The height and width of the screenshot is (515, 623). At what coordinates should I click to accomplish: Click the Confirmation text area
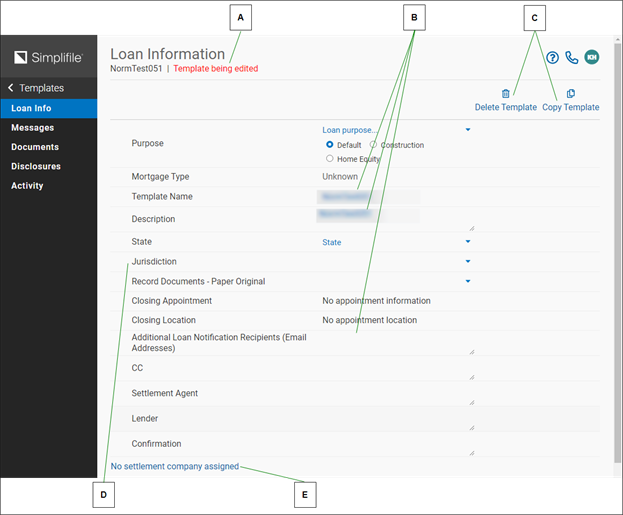click(x=396, y=444)
